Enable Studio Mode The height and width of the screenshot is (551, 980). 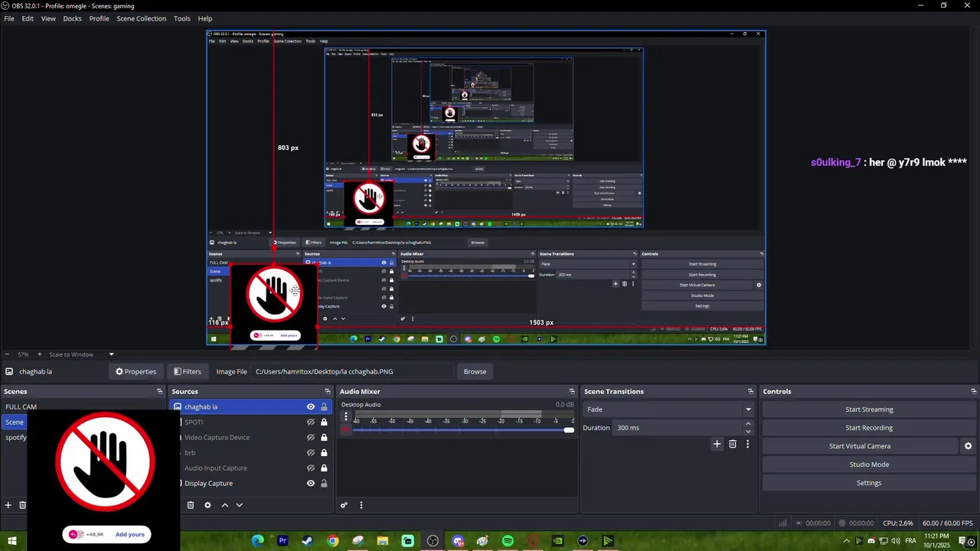[869, 465]
